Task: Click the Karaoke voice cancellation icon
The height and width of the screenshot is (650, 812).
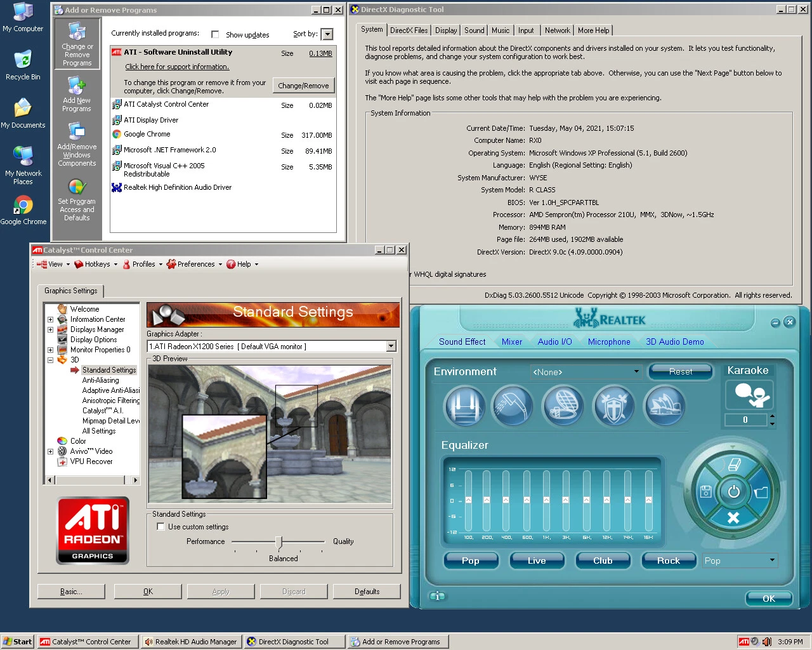Action: (749, 395)
